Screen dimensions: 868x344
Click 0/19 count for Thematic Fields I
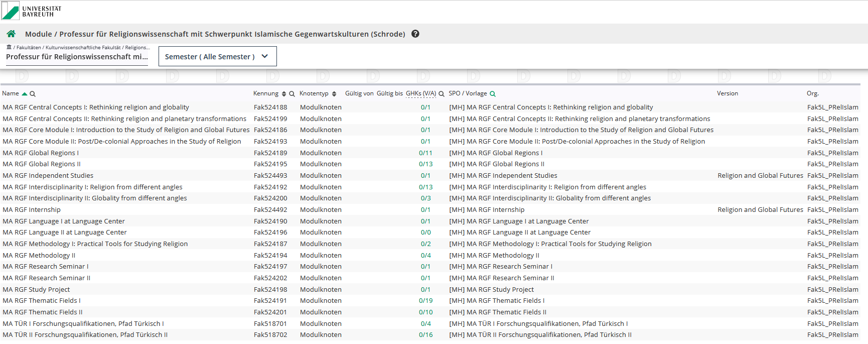click(425, 300)
